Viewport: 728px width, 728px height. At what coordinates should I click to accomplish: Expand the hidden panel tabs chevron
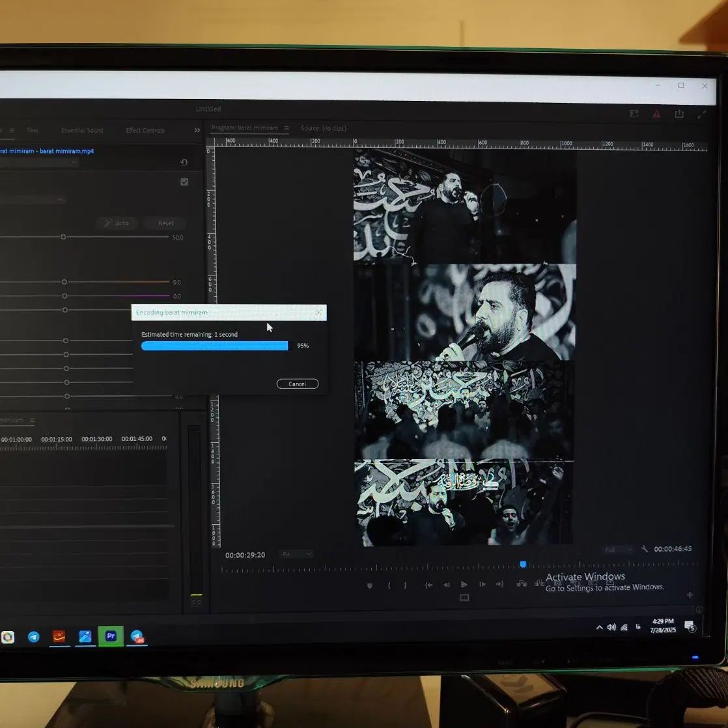(x=197, y=130)
